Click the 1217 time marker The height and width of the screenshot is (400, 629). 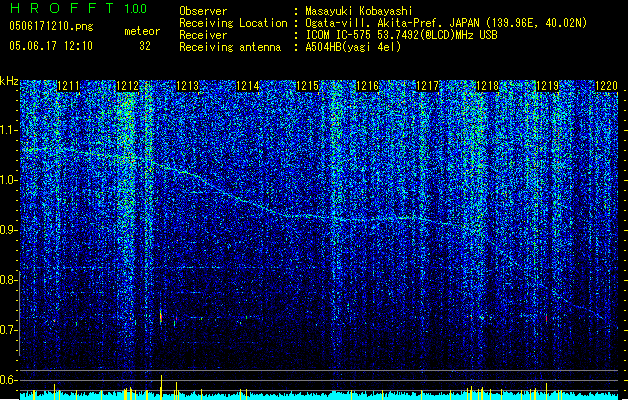[428, 86]
